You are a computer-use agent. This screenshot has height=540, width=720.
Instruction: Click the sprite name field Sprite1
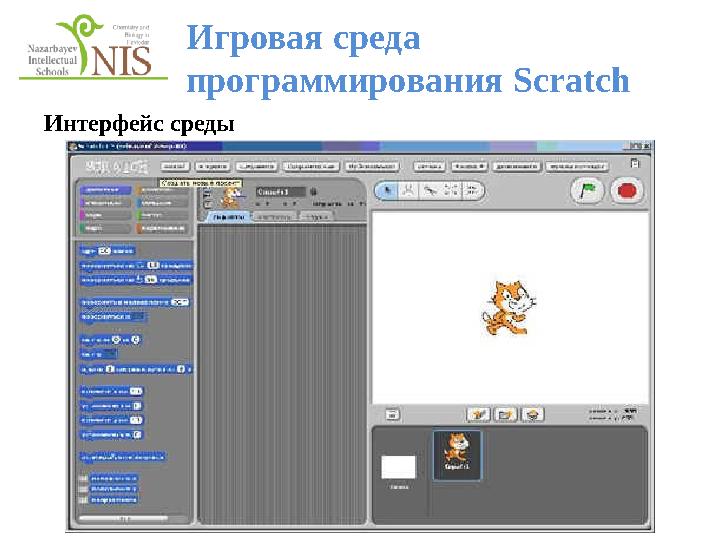[x=281, y=191]
